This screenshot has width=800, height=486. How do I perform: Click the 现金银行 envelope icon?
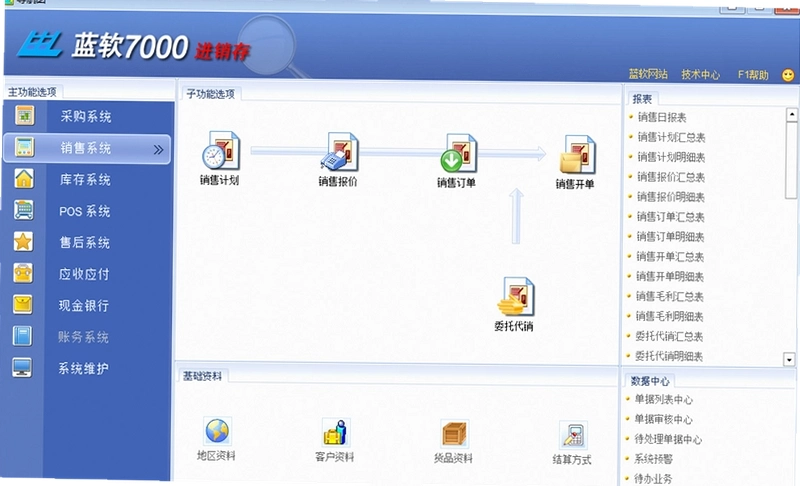click(x=22, y=304)
